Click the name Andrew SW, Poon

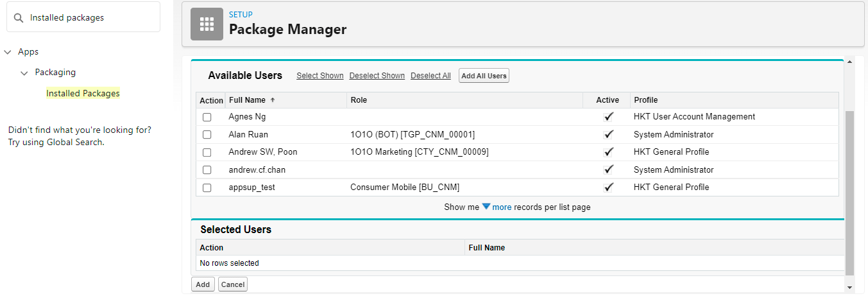click(x=263, y=152)
